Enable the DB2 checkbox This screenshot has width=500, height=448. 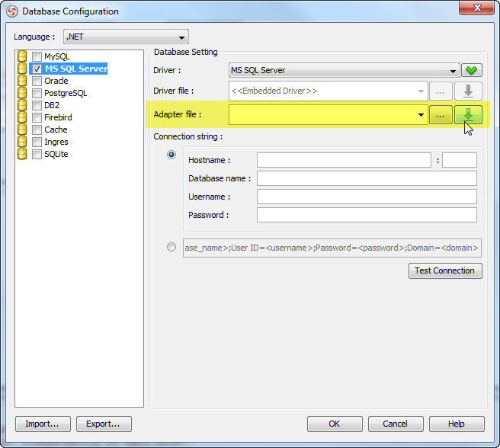point(37,105)
